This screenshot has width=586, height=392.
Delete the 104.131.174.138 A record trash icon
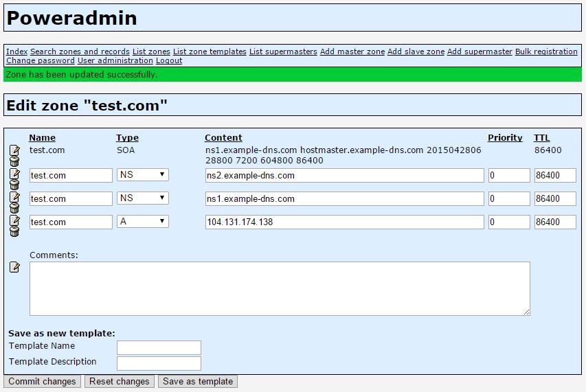[14, 231]
